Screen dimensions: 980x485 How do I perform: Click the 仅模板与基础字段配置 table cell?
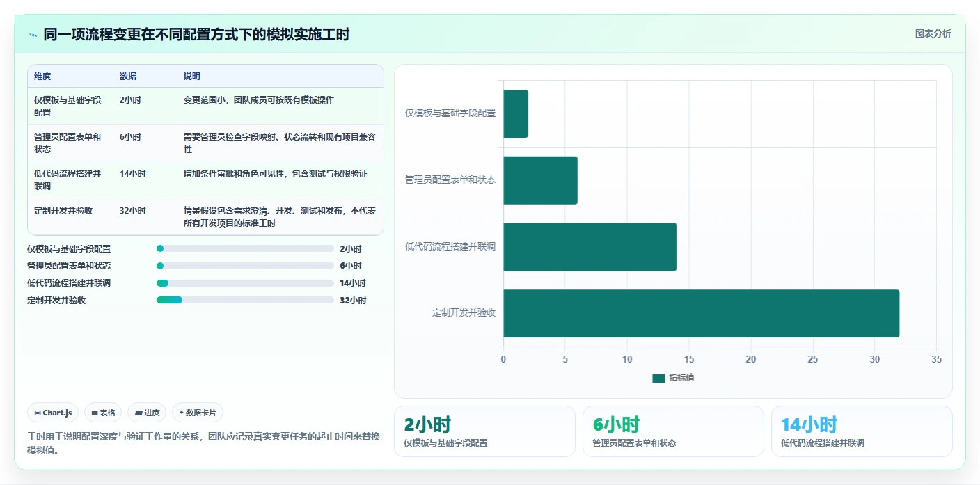coord(70,106)
